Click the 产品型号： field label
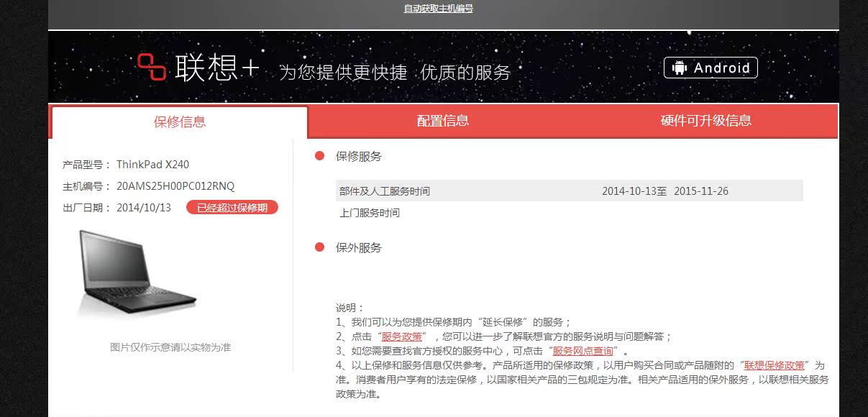The height and width of the screenshot is (417, 868). (x=87, y=165)
